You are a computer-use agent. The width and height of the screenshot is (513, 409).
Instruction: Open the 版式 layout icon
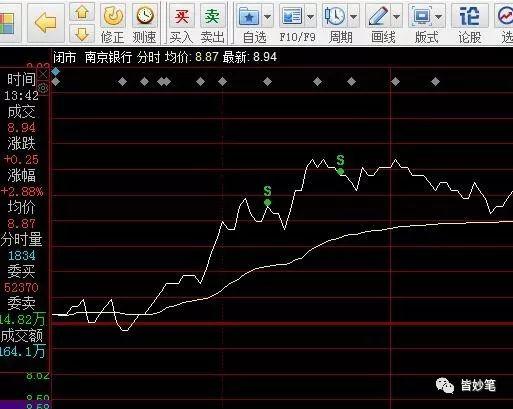421,16
